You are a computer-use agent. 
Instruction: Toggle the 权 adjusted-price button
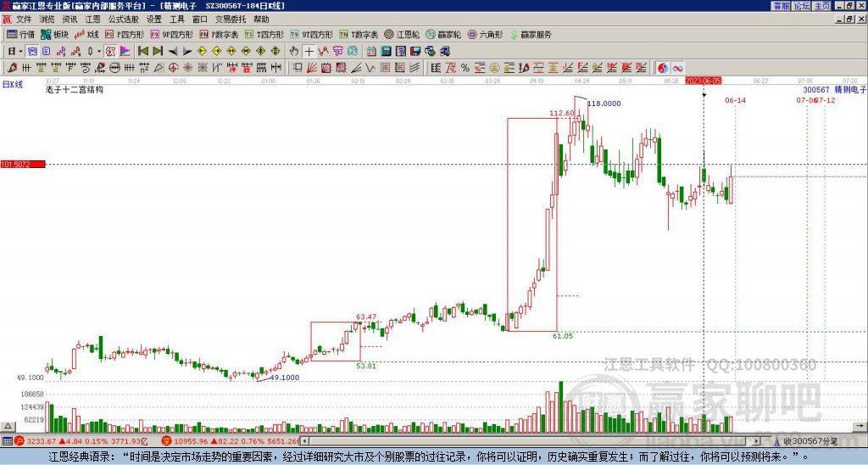pos(110,52)
